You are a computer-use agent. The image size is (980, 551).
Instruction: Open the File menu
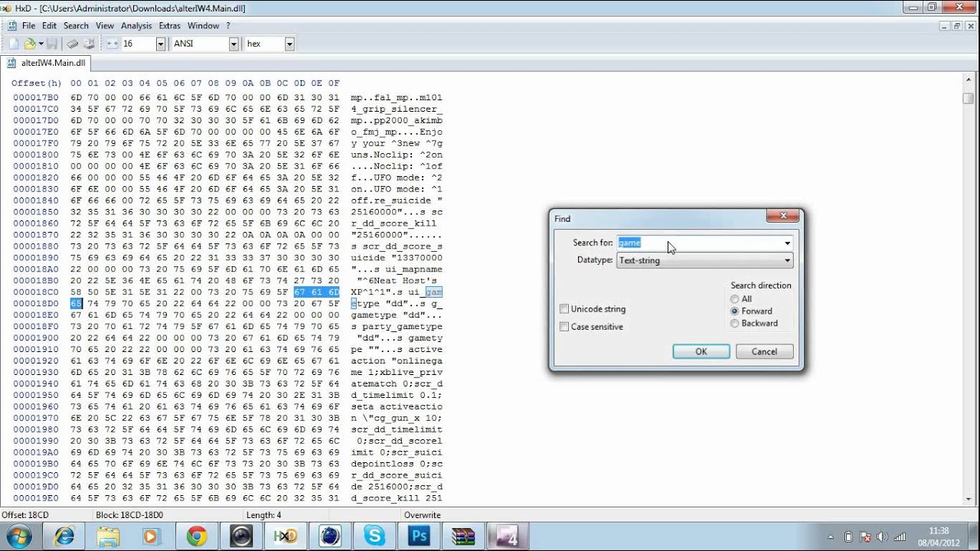[28, 25]
